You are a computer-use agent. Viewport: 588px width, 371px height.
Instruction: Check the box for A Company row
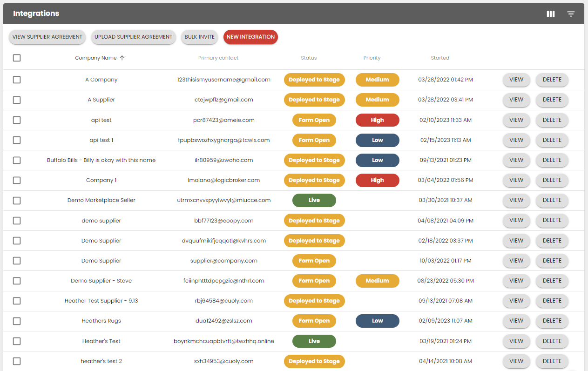click(x=17, y=80)
